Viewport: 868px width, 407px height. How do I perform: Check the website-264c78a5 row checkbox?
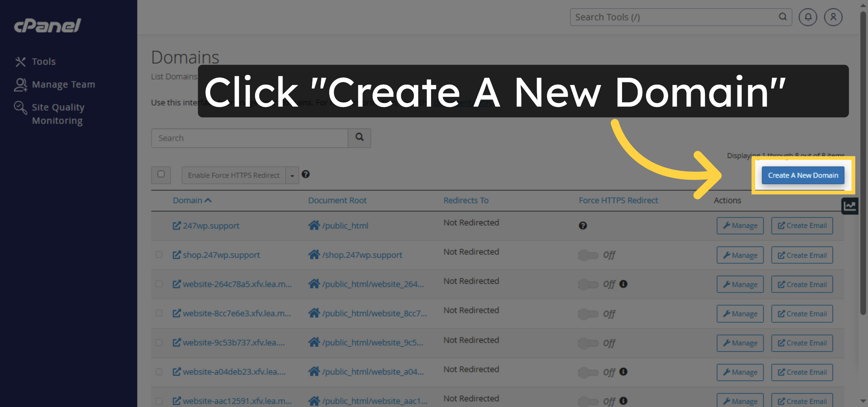[x=159, y=284]
